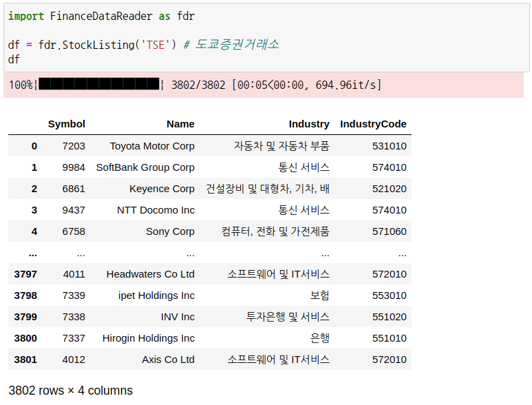
Task: Click symbol 6861 in the table
Action: (x=74, y=189)
